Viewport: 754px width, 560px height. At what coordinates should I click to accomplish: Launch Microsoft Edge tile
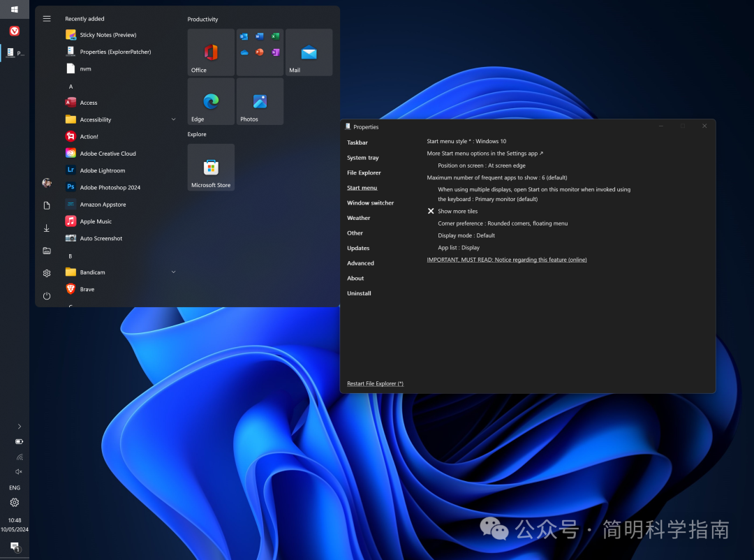pyautogui.click(x=211, y=101)
